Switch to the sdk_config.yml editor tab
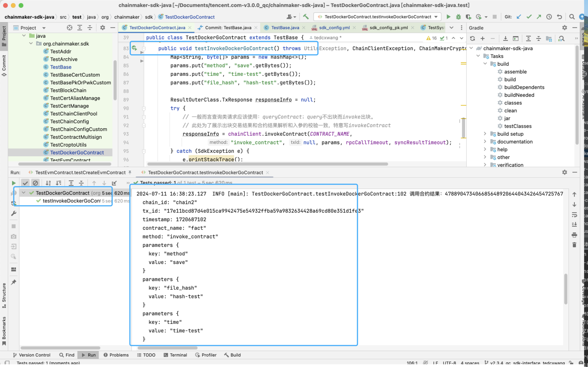This screenshot has height=367, width=588. (x=334, y=28)
